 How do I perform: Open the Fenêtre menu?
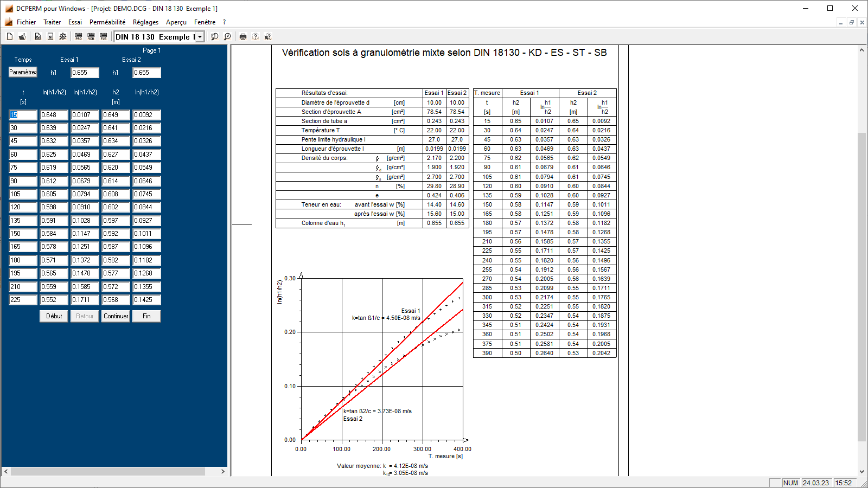pyautogui.click(x=205, y=22)
